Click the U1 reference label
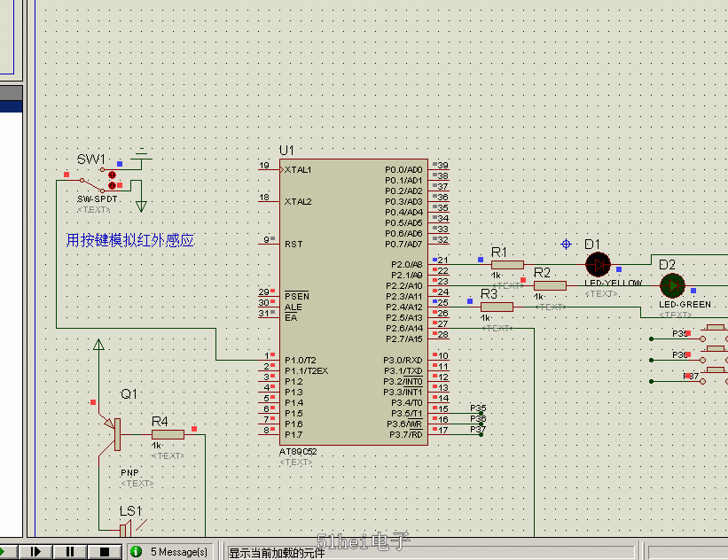728x560 pixels. [x=286, y=151]
